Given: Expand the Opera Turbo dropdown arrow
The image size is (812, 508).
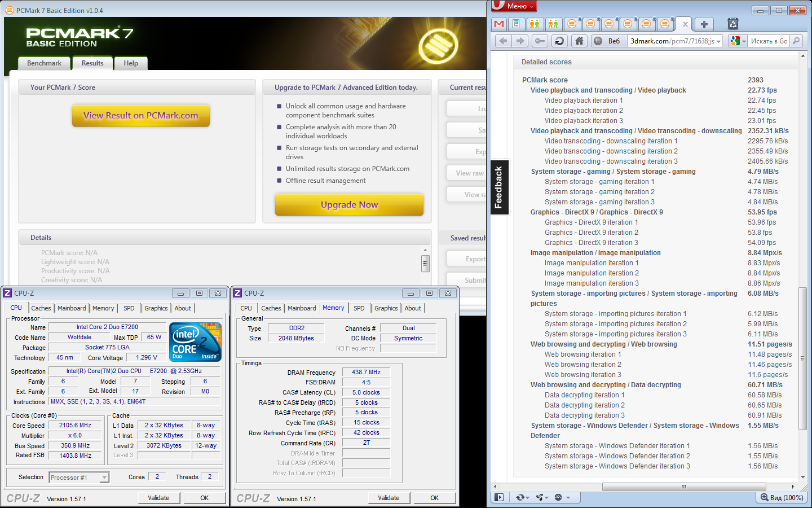Looking at the screenshot, I should point(568,497).
